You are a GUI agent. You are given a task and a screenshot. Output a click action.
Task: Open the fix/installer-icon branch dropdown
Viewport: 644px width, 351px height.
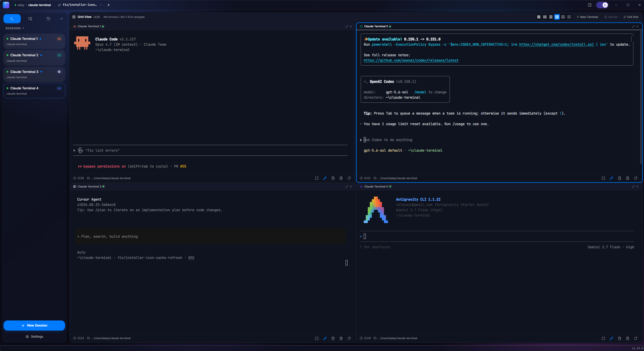pos(80,5)
